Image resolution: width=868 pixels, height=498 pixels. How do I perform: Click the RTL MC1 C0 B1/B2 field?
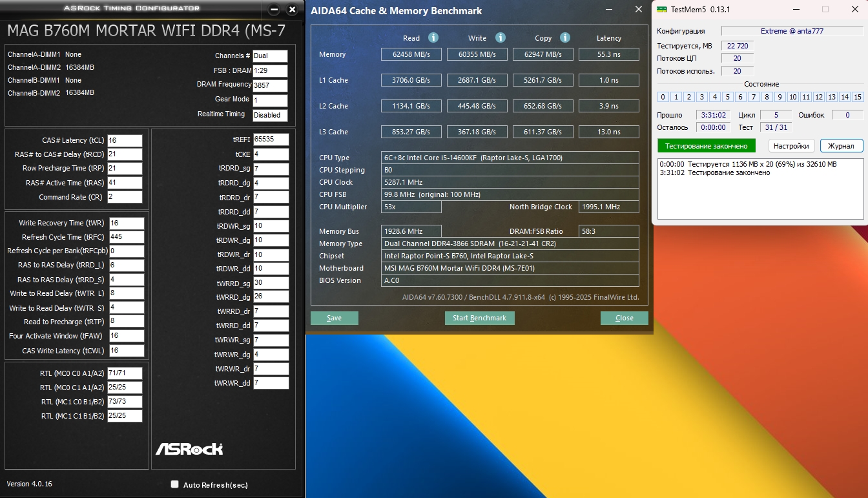click(x=125, y=402)
